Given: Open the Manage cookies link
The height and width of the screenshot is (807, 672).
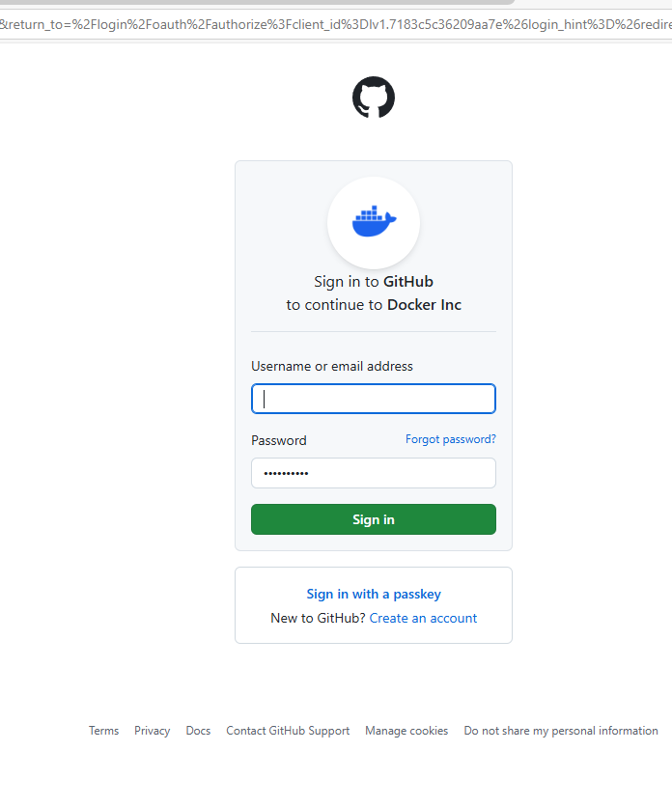Looking at the screenshot, I should pyautogui.click(x=406, y=731).
